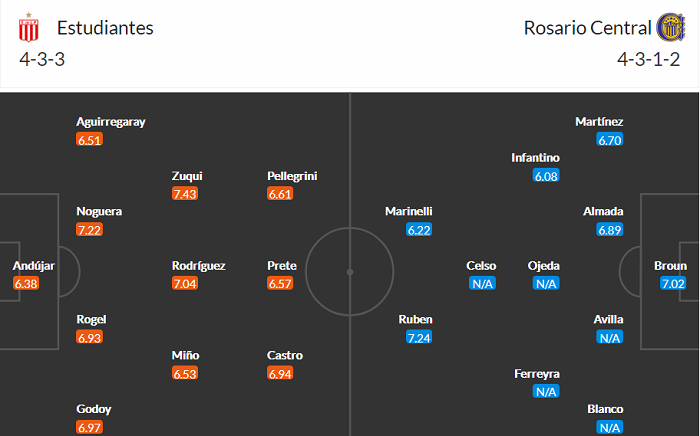Click Ruben's 7.24 rating badge
This screenshot has height=436, width=700.
coord(418,338)
